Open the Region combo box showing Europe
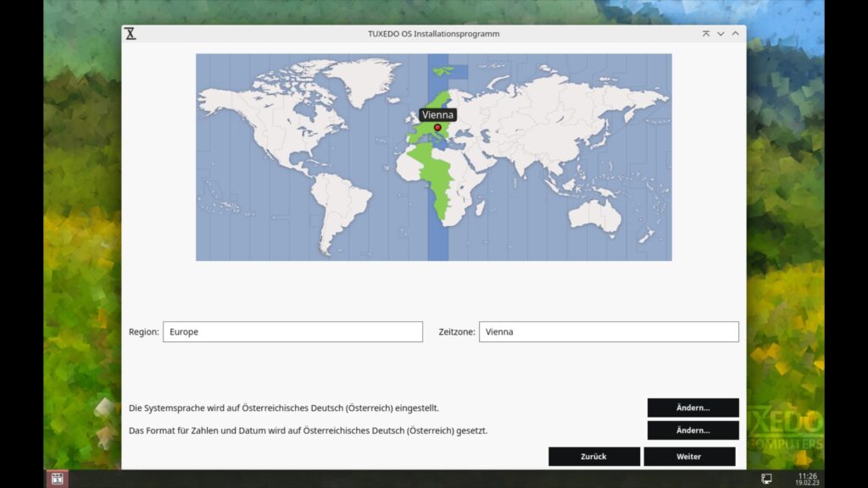The image size is (868, 488). pyautogui.click(x=292, y=332)
